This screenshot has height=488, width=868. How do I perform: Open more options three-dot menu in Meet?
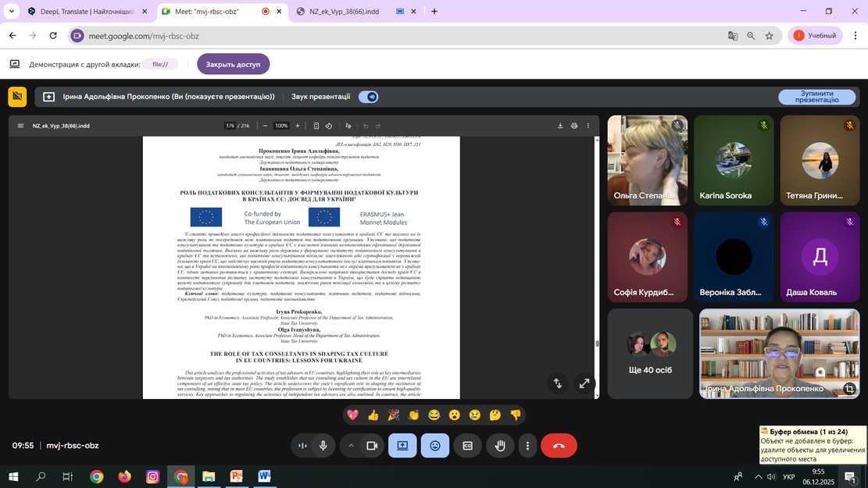tap(528, 445)
